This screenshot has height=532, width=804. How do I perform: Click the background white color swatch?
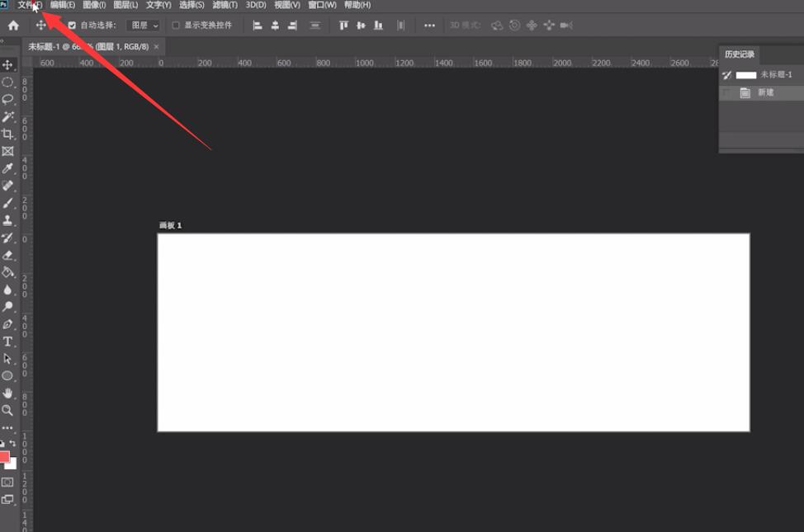13,465
